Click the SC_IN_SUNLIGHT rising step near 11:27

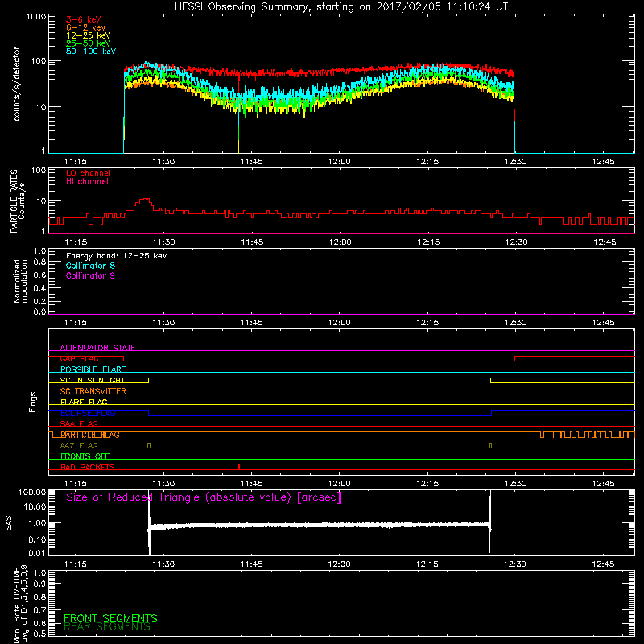pos(149,380)
